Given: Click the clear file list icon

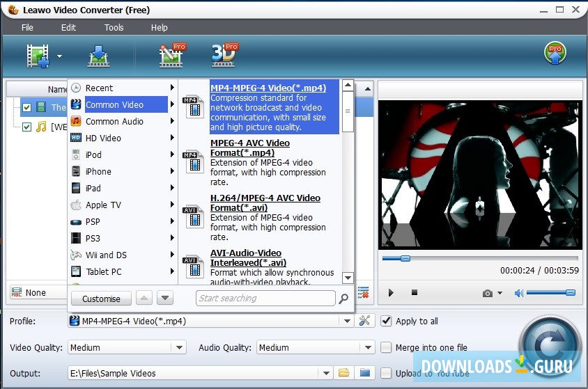Looking at the screenshot, I should click(x=363, y=292).
